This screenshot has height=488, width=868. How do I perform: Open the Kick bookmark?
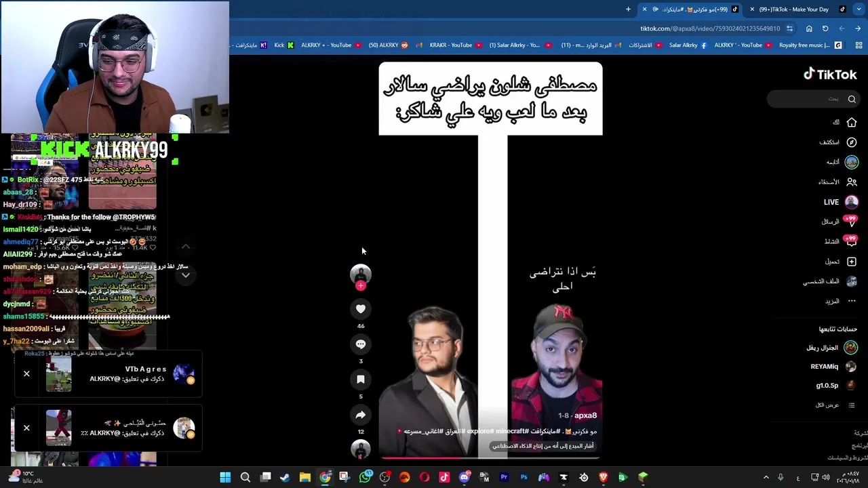pyautogui.click(x=284, y=45)
